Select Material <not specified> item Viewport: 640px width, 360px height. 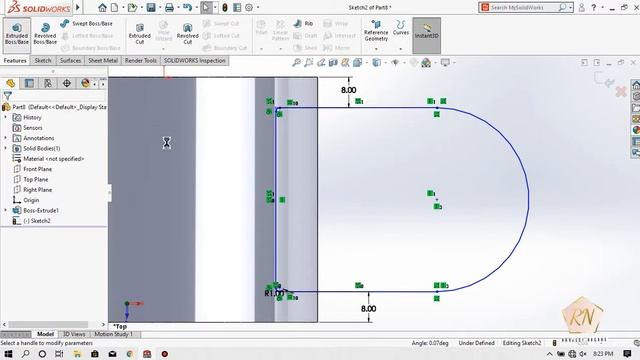48,159
